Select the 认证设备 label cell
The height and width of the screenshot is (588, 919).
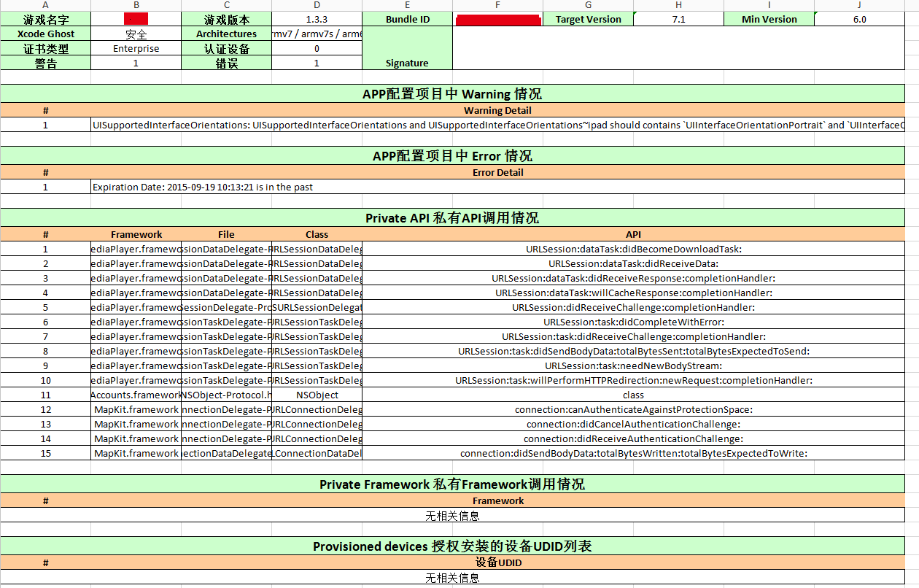point(226,48)
